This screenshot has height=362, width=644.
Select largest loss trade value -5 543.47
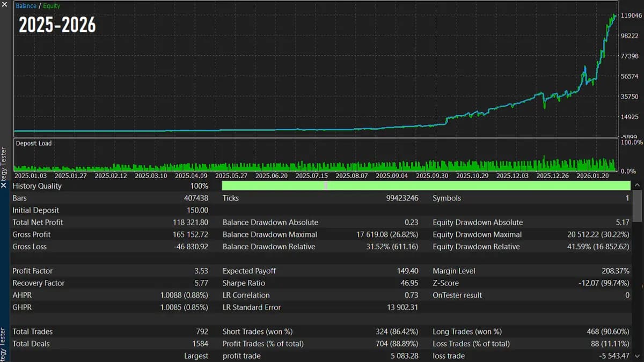tap(613, 356)
